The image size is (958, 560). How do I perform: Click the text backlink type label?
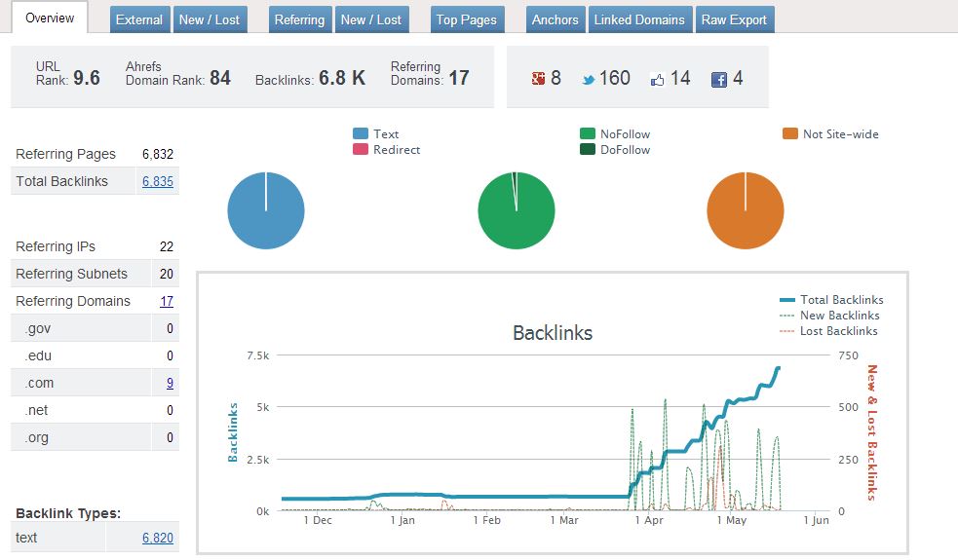pos(26,538)
